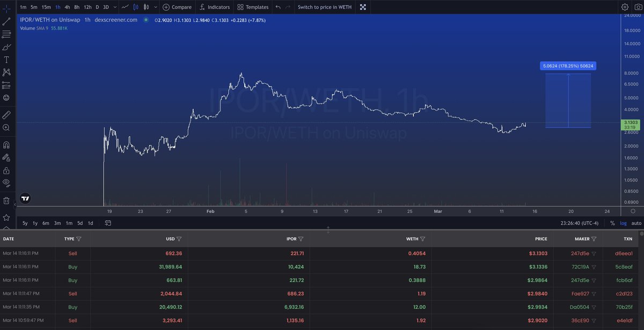Image resolution: width=644 pixels, height=330 pixels.
Task: Toggle magnet mode
Action: [6, 144]
